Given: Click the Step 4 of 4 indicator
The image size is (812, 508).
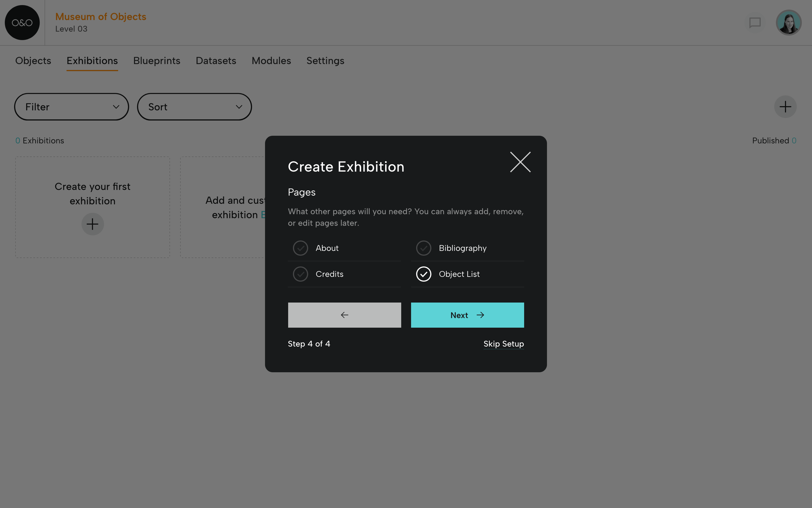Looking at the screenshot, I should pyautogui.click(x=309, y=344).
